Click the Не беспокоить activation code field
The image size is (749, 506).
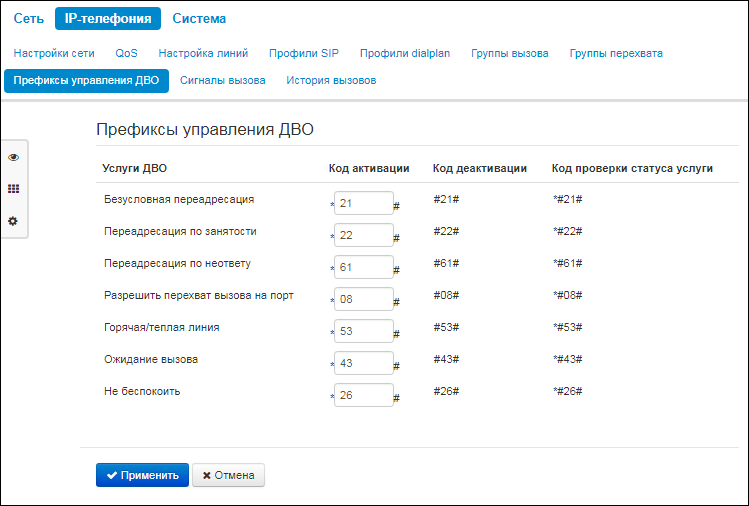pyautogui.click(x=364, y=395)
